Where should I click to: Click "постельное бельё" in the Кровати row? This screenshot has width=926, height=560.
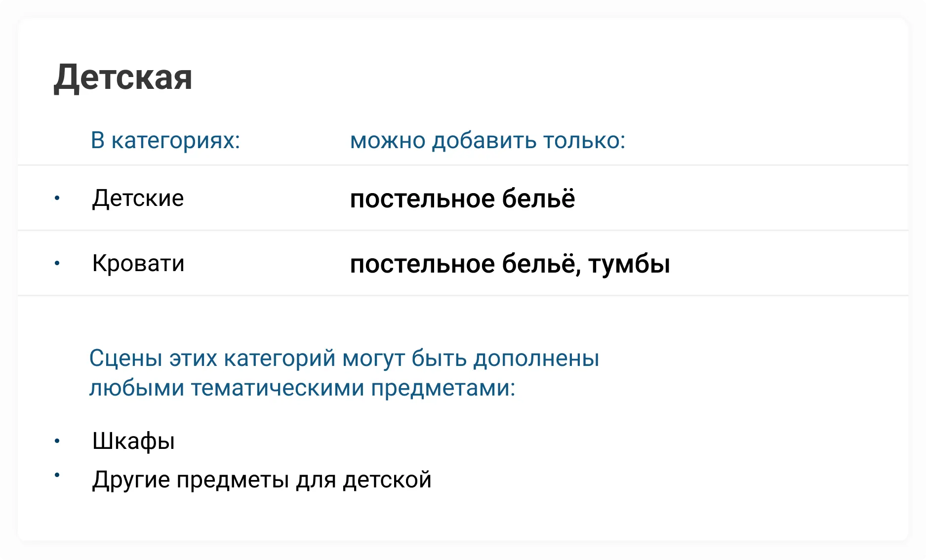(x=462, y=264)
